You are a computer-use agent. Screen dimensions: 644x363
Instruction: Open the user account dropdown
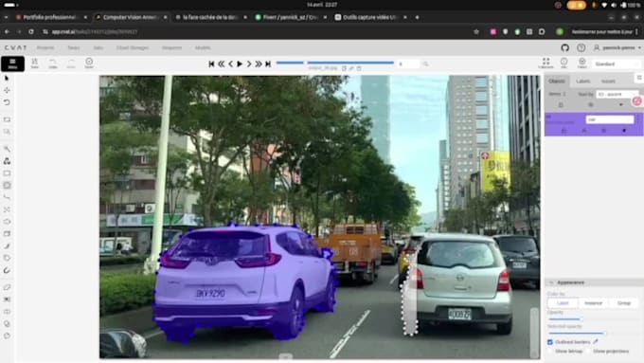pos(617,48)
